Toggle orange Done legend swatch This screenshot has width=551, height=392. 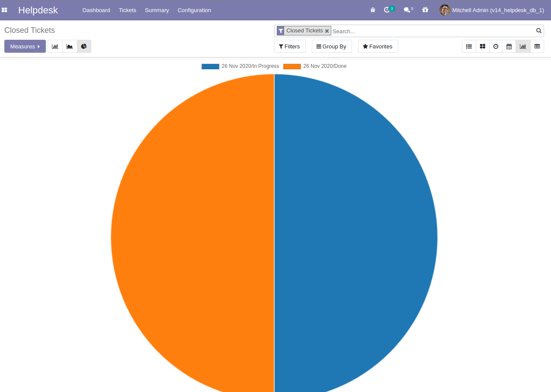(292, 67)
